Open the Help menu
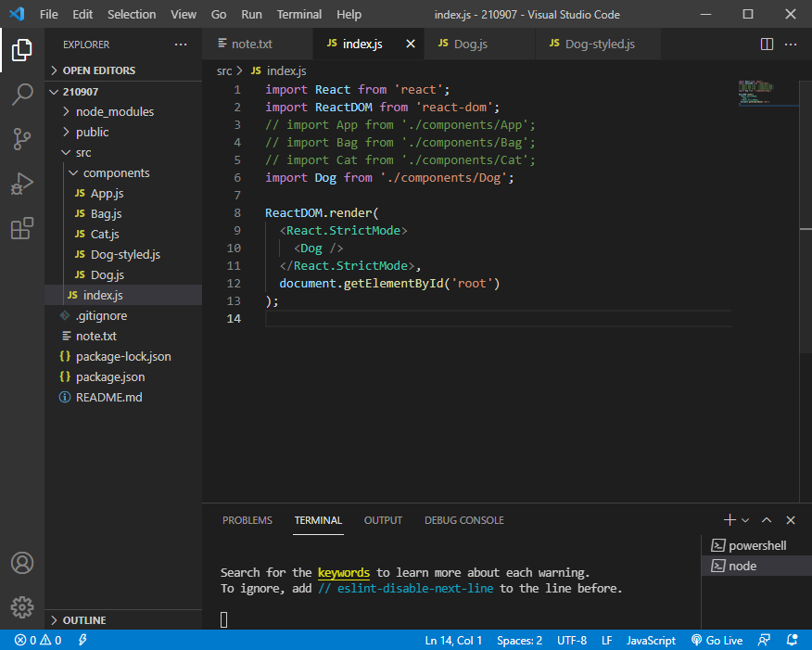The height and width of the screenshot is (650, 812). click(349, 15)
